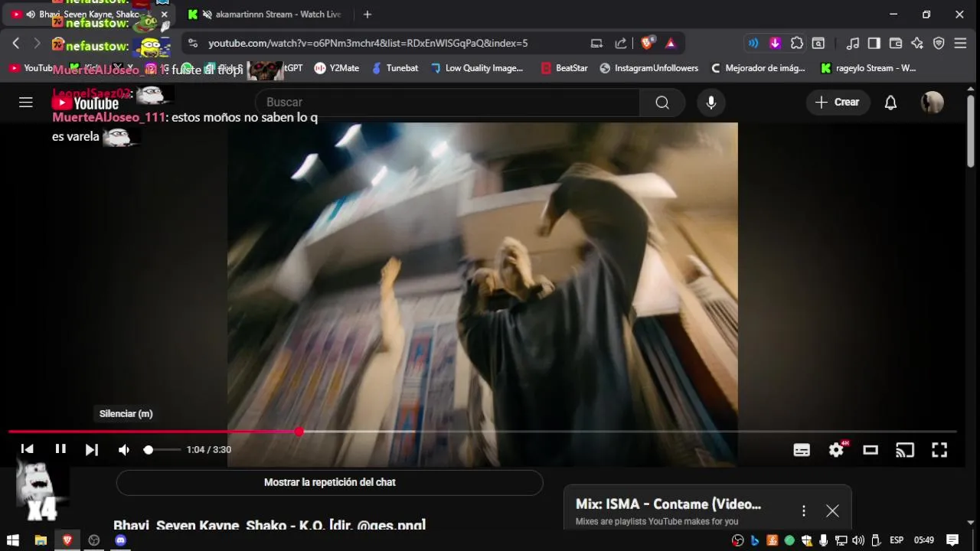This screenshot has width=980, height=551.
Task: Open the InstagramUnfollowers bookmark
Action: pos(648,68)
